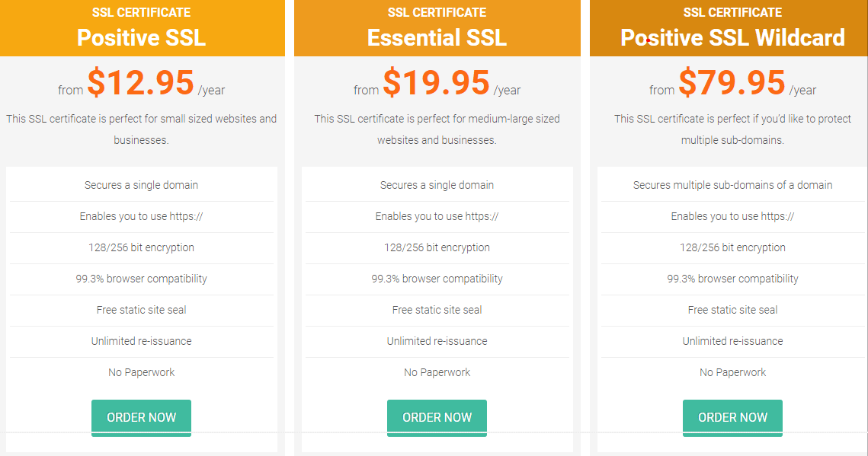Click 'No Paperwork' in Wildcard plan
868x456 pixels.
732,372
